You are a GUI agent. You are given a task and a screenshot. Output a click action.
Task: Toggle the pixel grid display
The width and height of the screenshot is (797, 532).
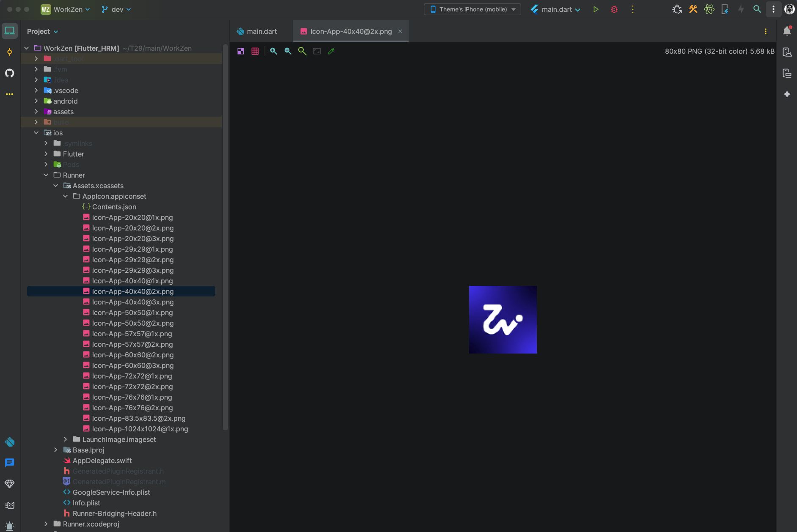255,51
